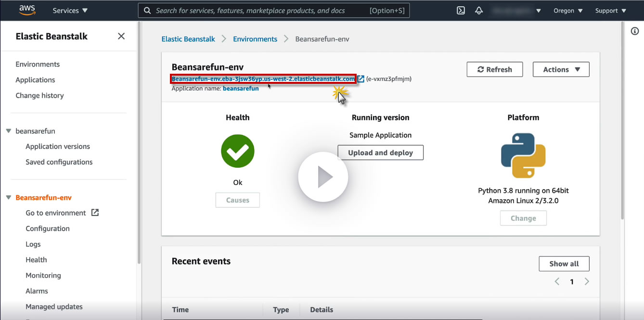
Task: Click the environment ID (e-vxmz3pfmjm)
Action: point(389,79)
